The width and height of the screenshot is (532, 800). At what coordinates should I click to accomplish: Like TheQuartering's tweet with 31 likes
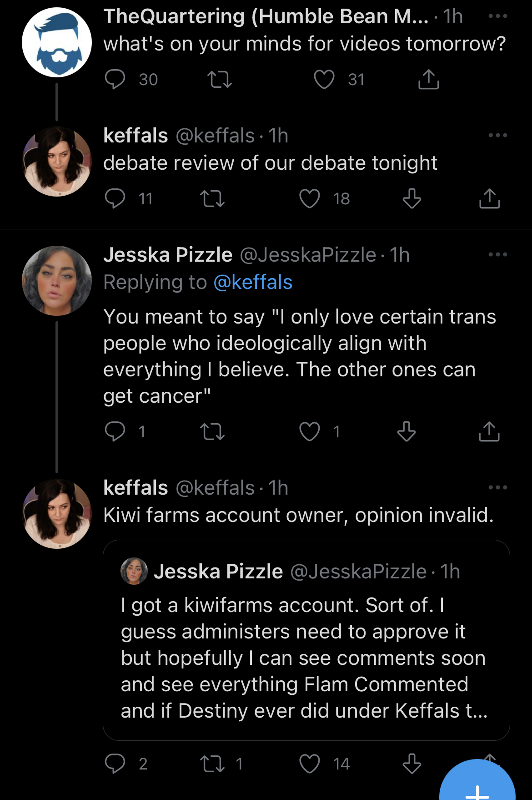point(324,79)
